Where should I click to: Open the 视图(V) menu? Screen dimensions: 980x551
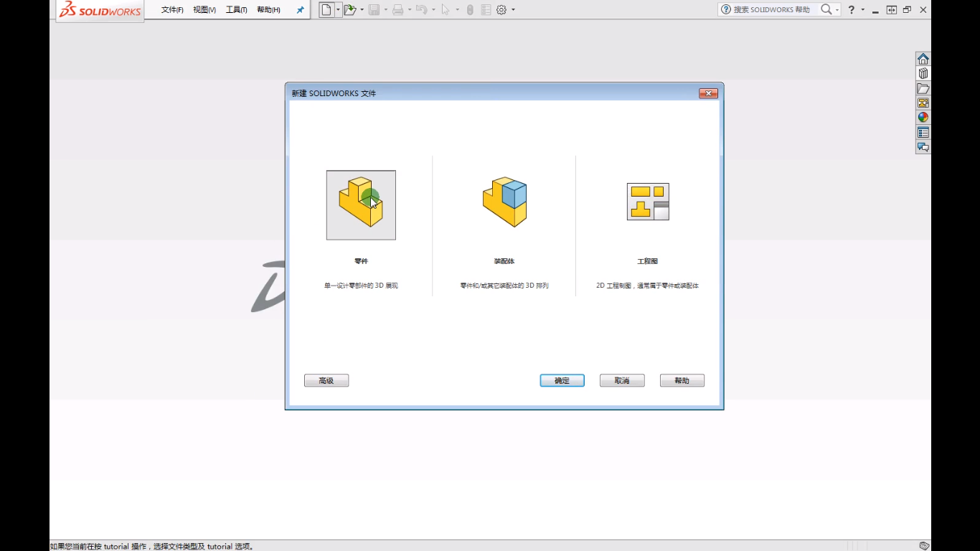(x=204, y=10)
